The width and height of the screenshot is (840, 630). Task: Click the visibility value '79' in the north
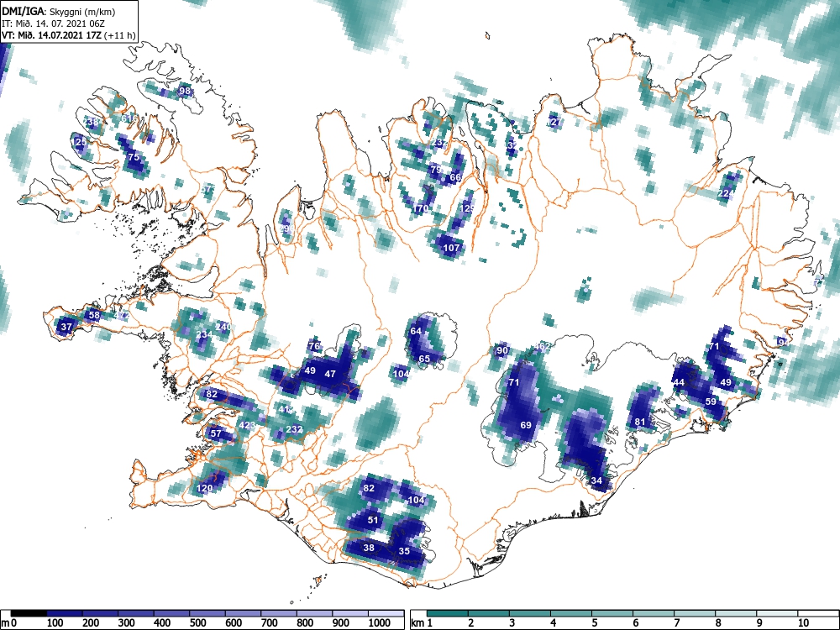coord(436,170)
